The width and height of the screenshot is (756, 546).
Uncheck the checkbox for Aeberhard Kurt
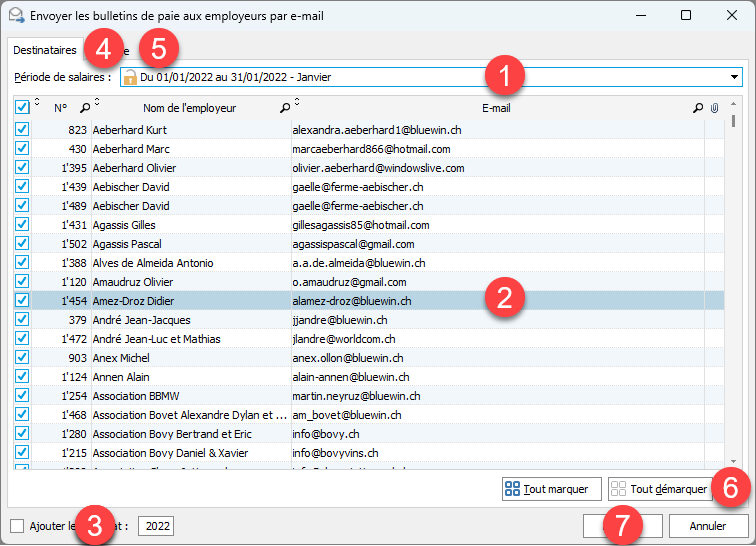point(22,130)
